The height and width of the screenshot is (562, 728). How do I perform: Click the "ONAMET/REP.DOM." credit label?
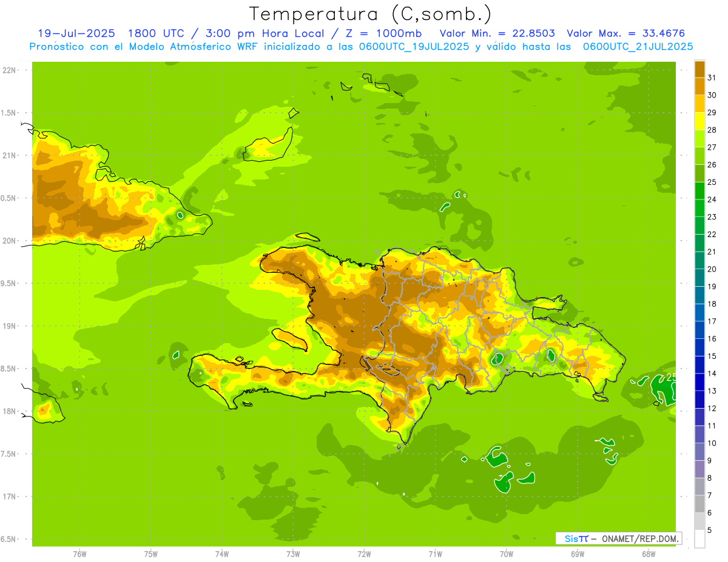640,538
